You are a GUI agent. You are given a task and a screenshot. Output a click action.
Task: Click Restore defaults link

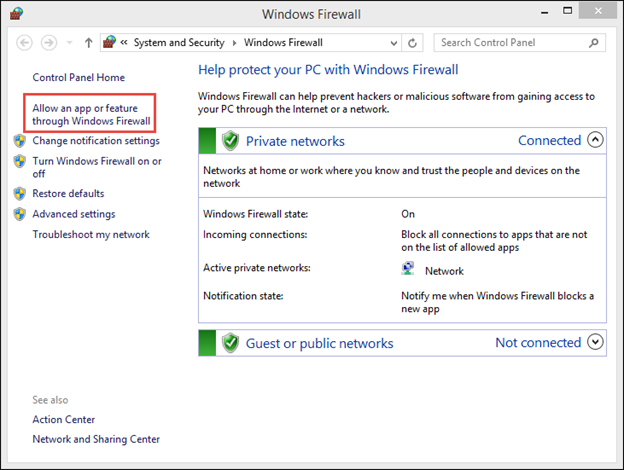point(68,193)
